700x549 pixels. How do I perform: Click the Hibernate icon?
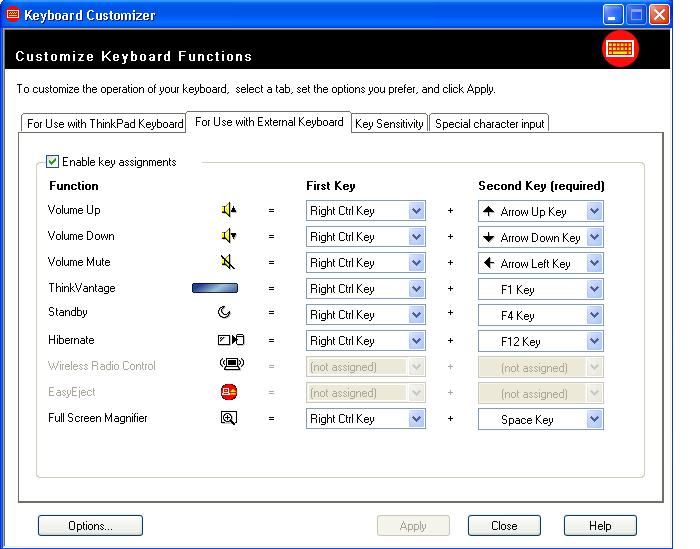click(x=230, y=340)
